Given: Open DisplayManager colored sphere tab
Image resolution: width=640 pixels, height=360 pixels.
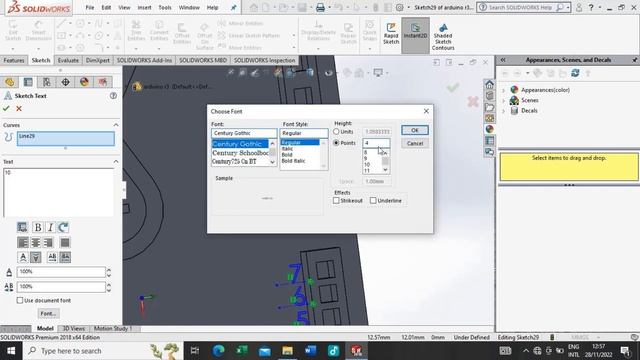Looking at the screenshot, I should click(x=84, y=82).
